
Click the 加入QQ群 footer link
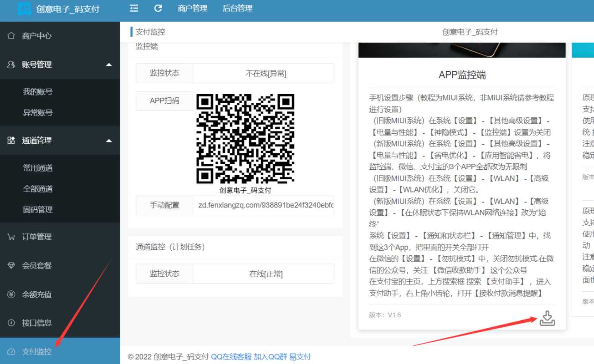click(271, 357)
